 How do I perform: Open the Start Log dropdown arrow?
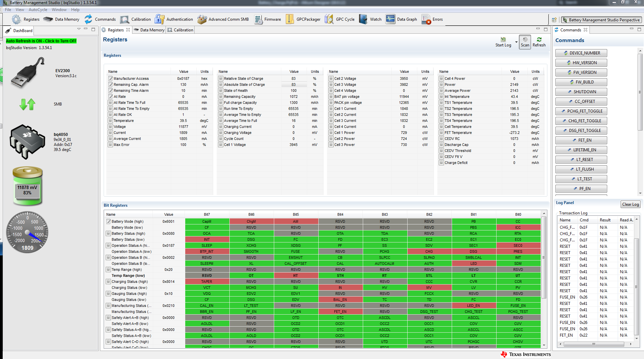point(516,42)
